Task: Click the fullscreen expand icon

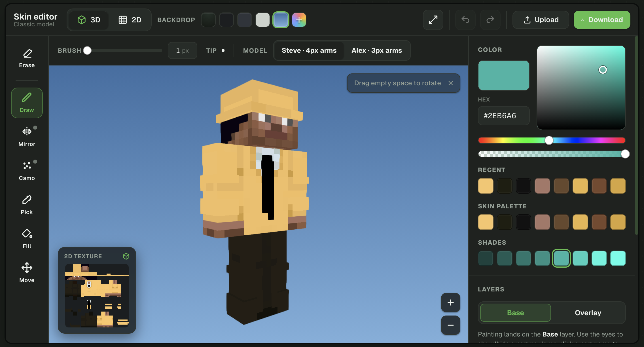Action: (433, 20)
